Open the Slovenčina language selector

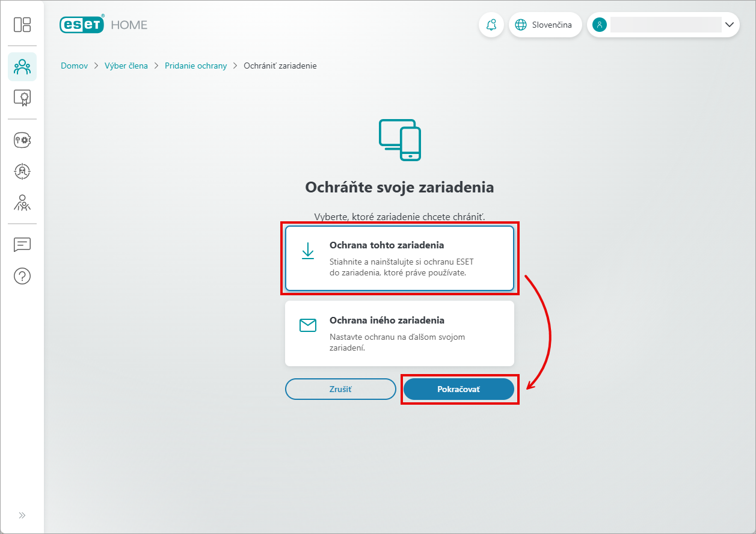pyautogui.click(x=545, y=25)
